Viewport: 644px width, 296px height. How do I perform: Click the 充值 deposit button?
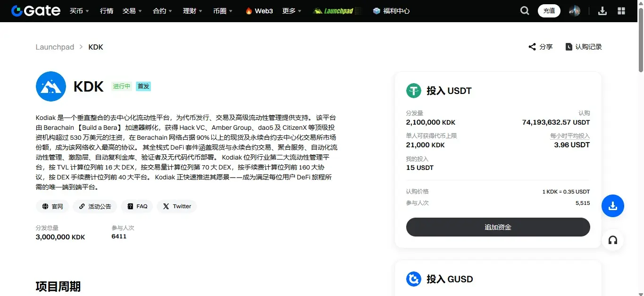pyautogui.click(x=549, y=10)
